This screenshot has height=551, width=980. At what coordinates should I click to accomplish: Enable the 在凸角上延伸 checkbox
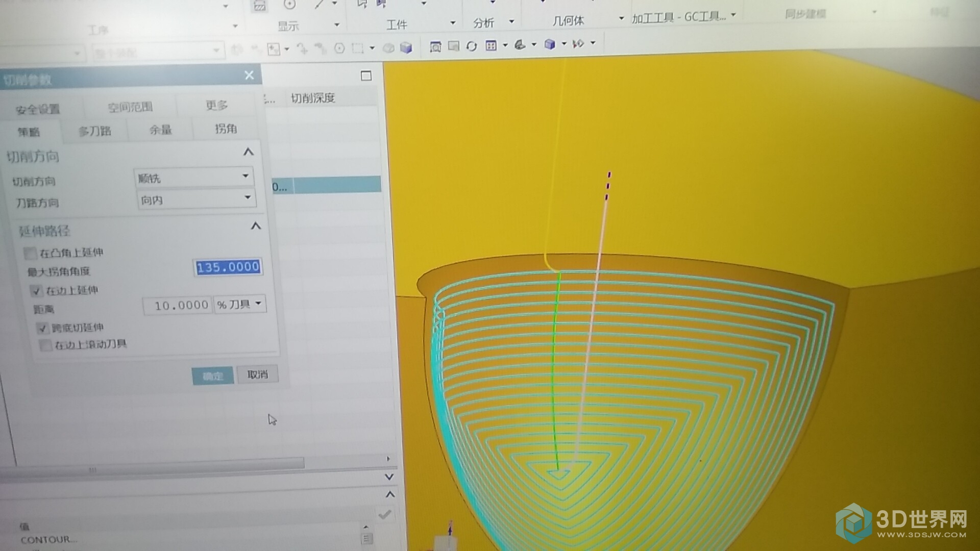click(x=30, y=253)
